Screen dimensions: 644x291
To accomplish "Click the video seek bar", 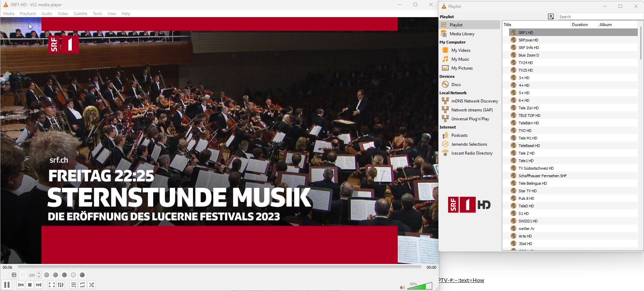I will coord(220,267).
